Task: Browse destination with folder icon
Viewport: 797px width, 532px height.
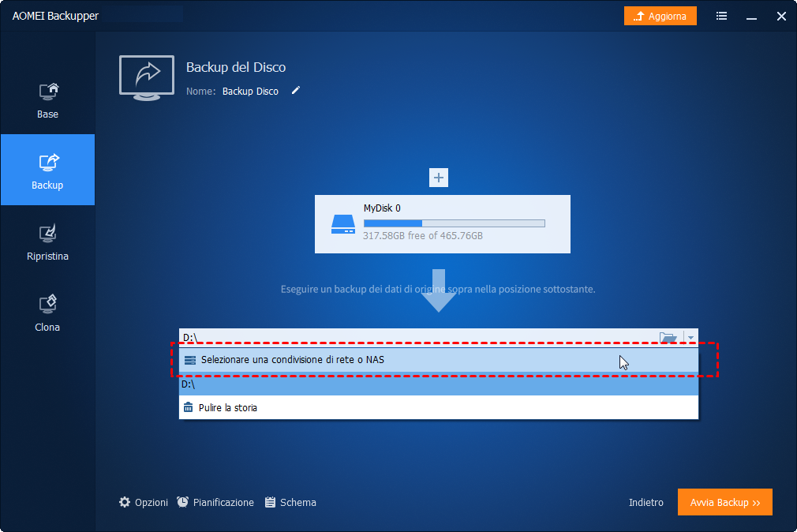Action: click(668, 338)
